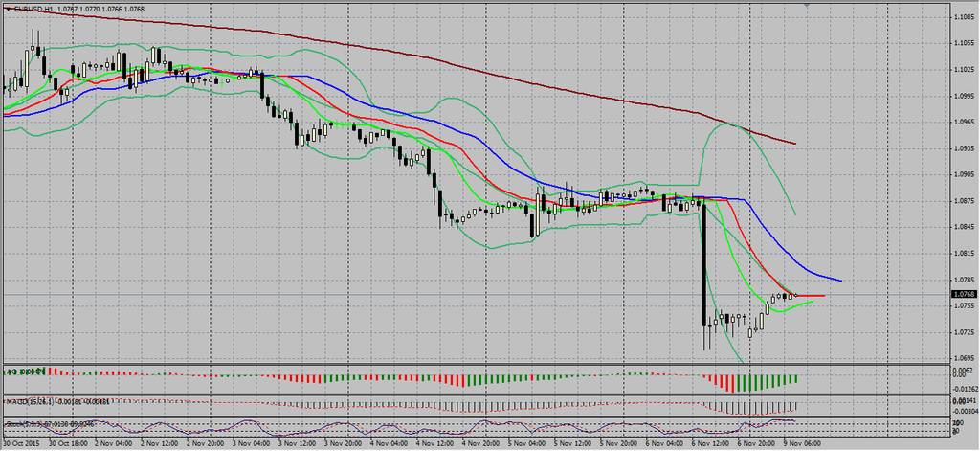
Task: Click the 1.0785 price scale label
Action: tap(963, 280)
